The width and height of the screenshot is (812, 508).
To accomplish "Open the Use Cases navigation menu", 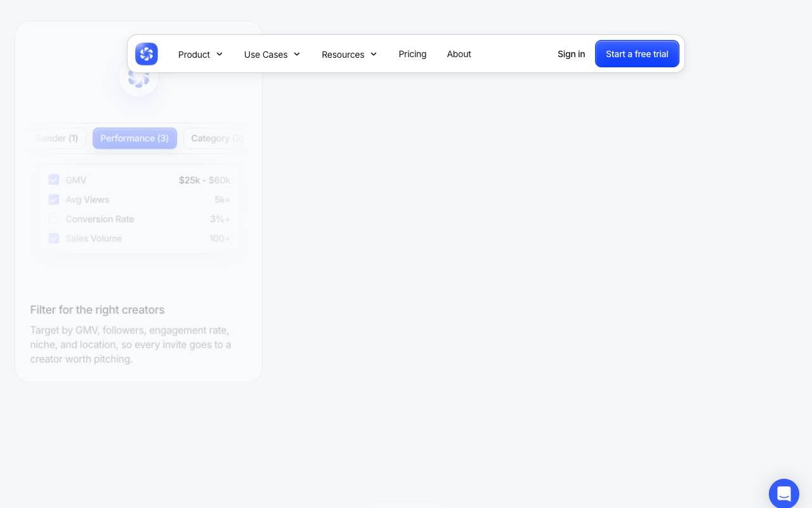I will pyautogui.click(x=272, y=54).
